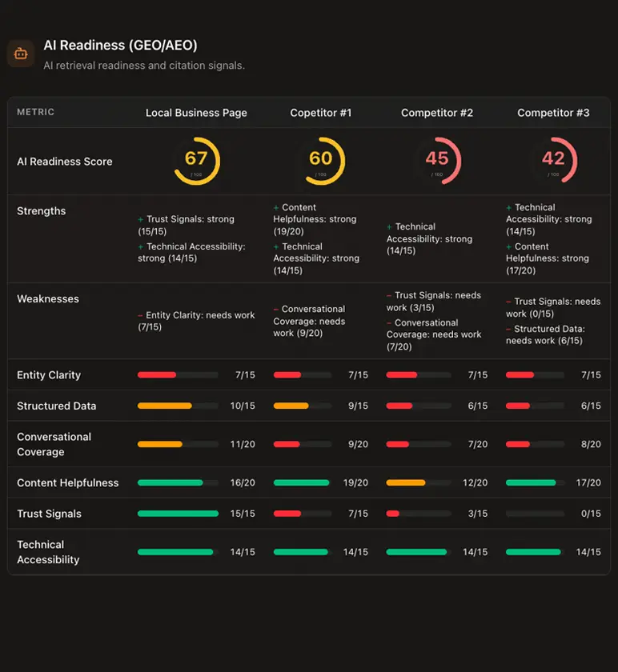618x672 pixels.
Task: Click 'Trust Signals: strong (15/15)' strength
Action: pos(187,225)
